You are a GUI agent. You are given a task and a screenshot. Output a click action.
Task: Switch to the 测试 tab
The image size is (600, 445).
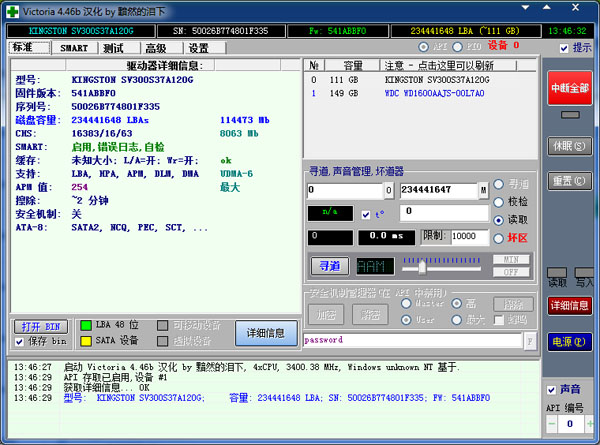[113, 47]
